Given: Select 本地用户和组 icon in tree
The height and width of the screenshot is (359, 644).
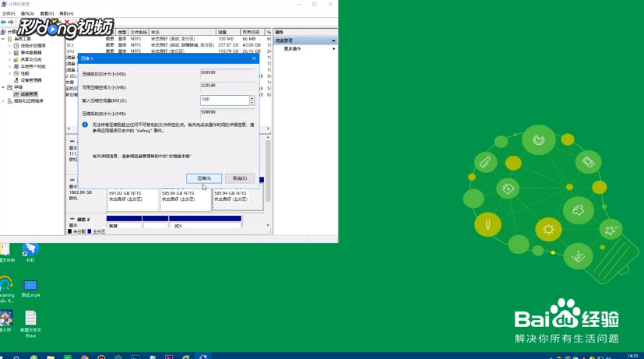Looking at the screenshot, I should pos(16,66).
